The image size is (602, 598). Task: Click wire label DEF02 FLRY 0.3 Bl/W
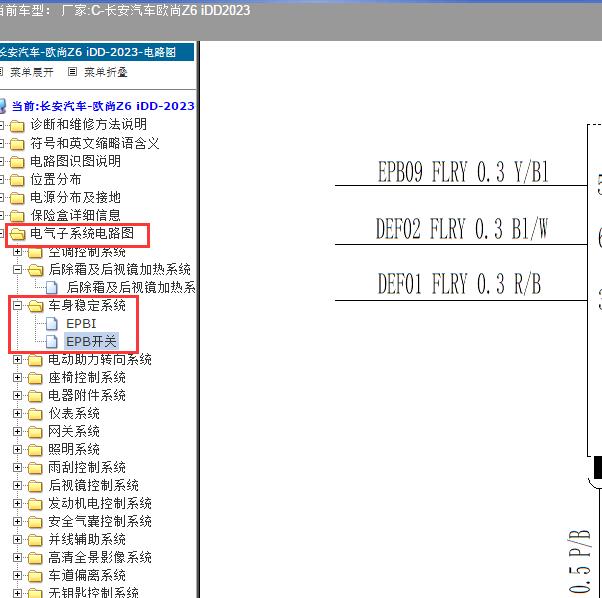(461, 229)
